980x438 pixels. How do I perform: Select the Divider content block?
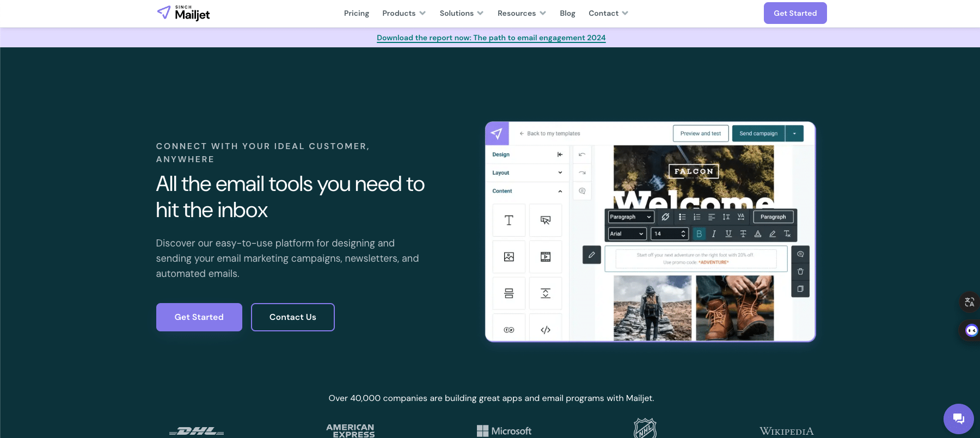[x=509, y=293]
